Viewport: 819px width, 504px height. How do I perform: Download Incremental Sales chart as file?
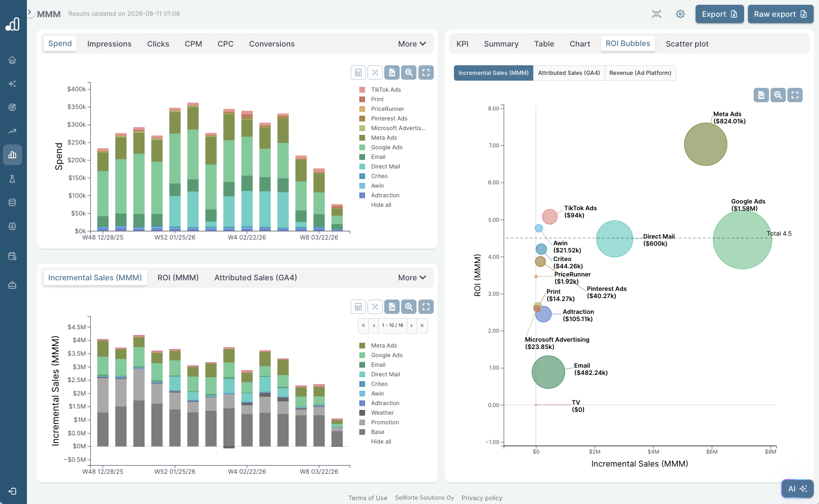click(392, 307)
